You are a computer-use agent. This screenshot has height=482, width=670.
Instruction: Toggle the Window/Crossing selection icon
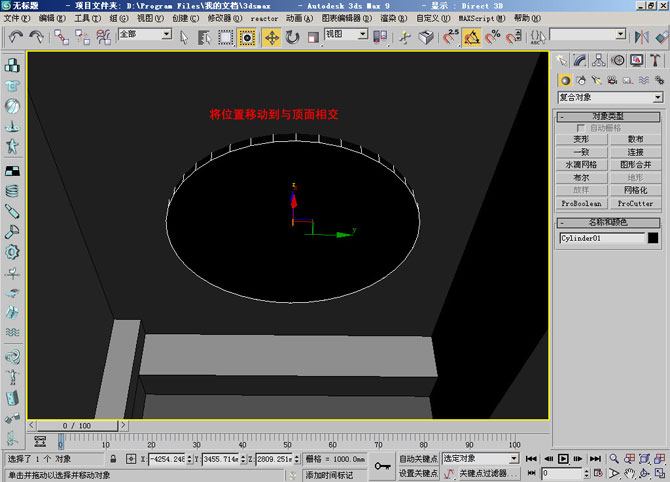(247, 38)
